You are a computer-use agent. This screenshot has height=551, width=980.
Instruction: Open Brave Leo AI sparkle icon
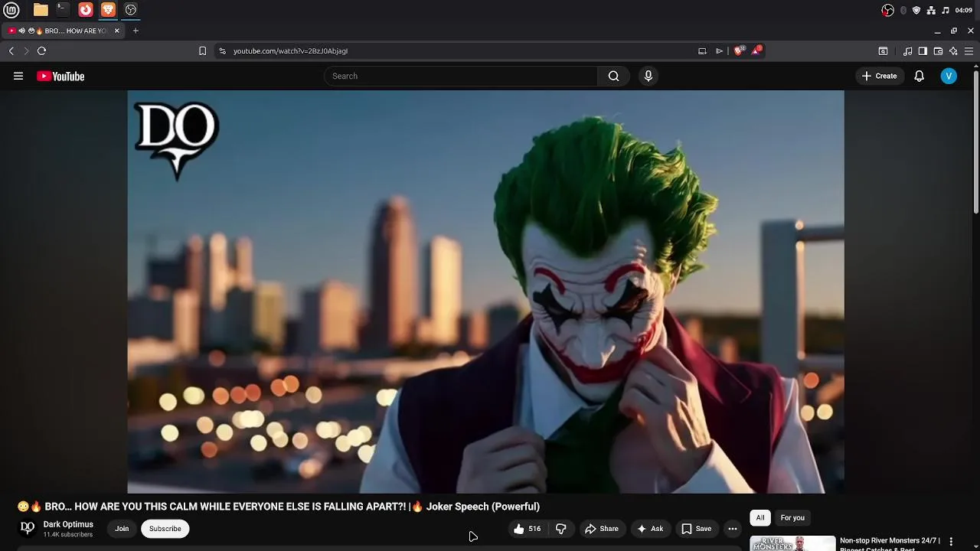point(953,51)
